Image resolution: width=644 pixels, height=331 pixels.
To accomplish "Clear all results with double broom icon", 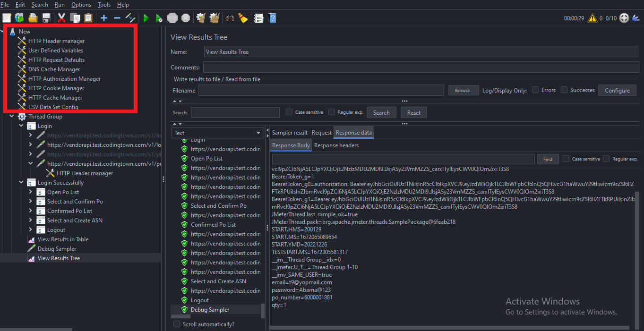I will click(215, 18).
